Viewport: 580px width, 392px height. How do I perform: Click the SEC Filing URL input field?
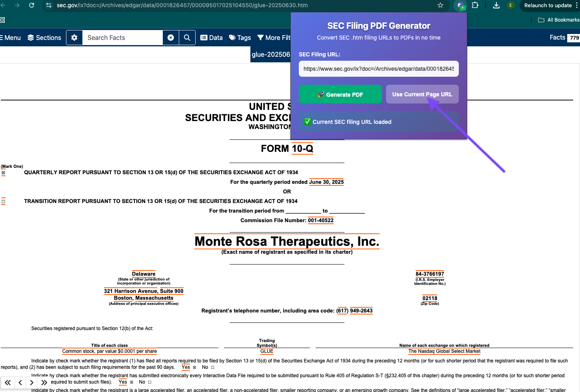point(378,69)
